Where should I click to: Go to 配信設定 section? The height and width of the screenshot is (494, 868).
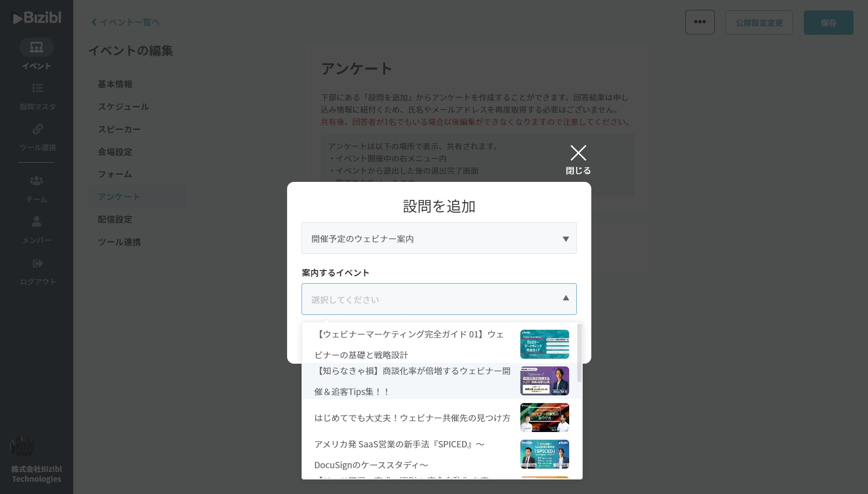point(115,219)
